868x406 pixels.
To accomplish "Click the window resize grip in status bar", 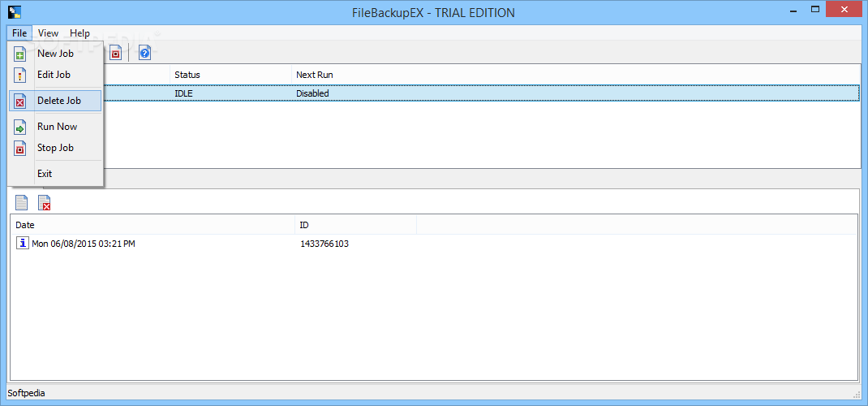I will click(x=857, y=394).
